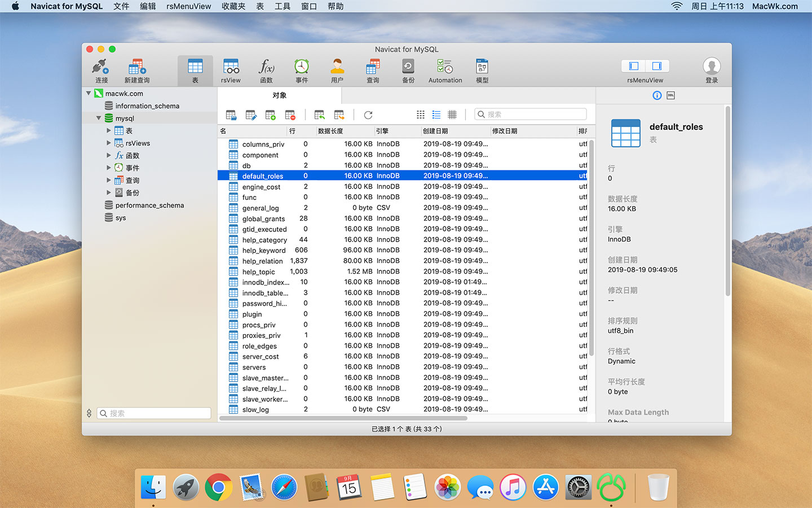Collapse the mysql database tree node
Viewport: 812px width, 508px height.
point(99,118)
